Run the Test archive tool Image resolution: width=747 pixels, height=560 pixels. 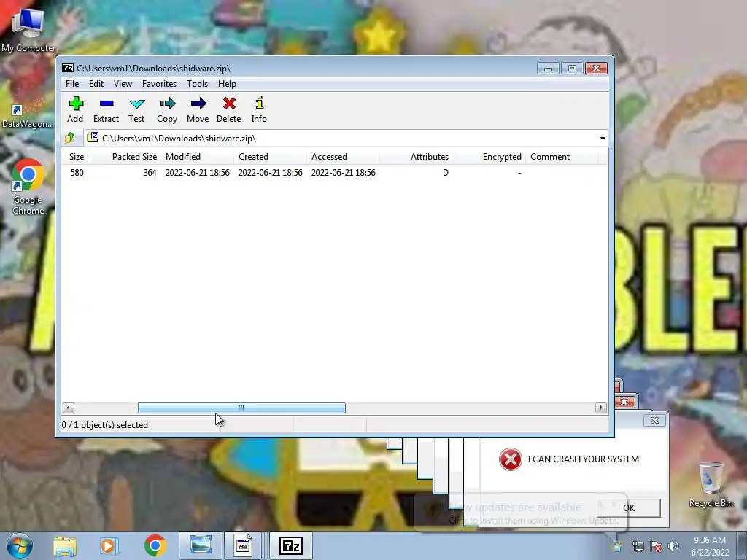pyautogui.click(x=136, y=109)
